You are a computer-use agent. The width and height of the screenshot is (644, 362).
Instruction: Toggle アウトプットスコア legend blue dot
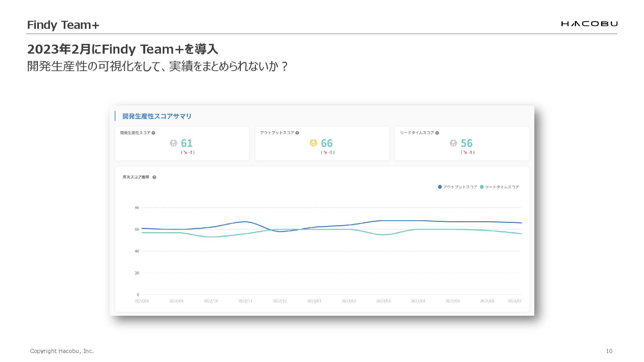[440, 187]
